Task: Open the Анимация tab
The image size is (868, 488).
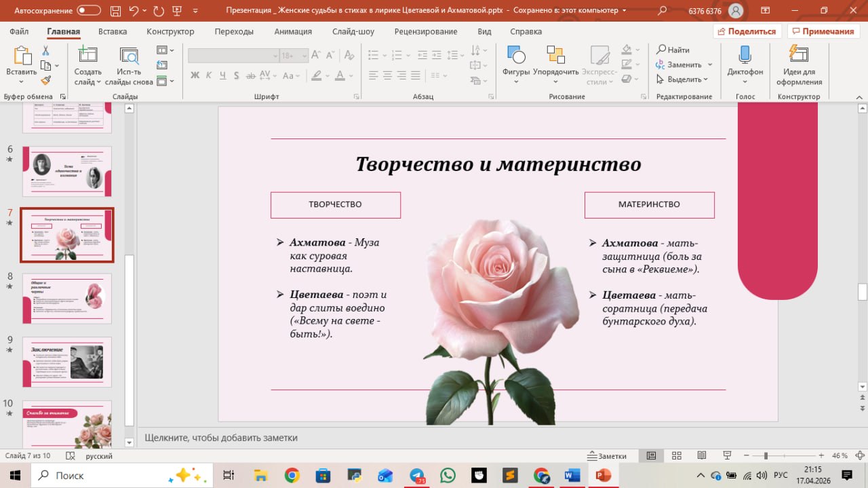Action: (293, 31)
